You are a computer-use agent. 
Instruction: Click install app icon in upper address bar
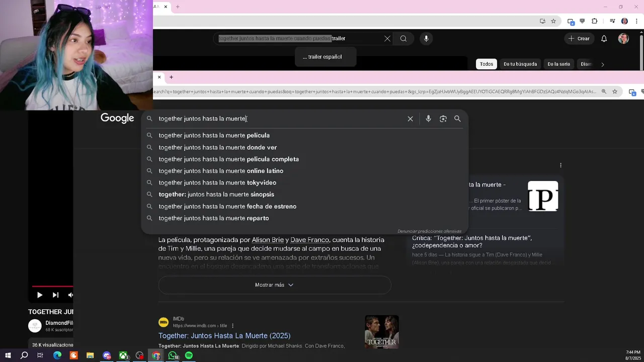tap(542, 21)
